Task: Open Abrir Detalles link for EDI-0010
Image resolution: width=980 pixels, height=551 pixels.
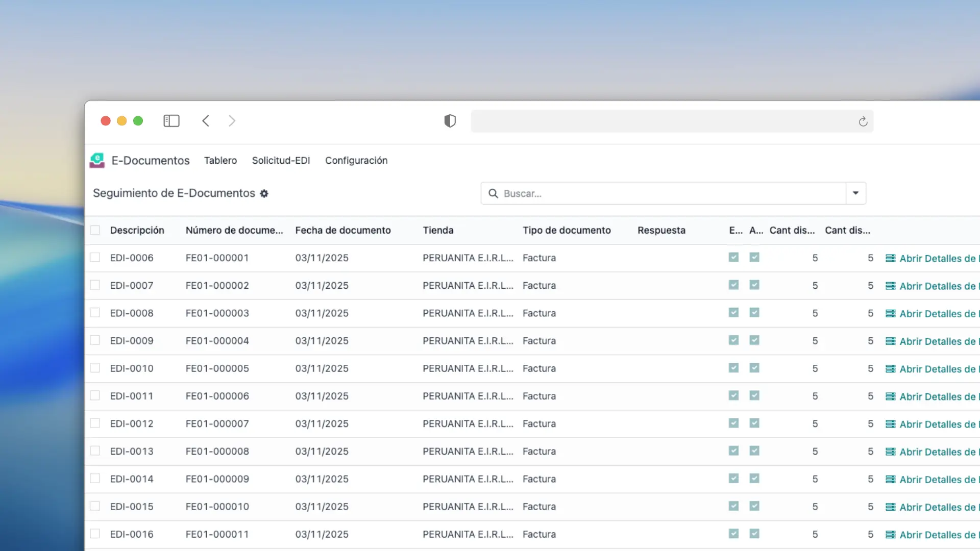Action: pyautogui.click(x=937, y=369)
